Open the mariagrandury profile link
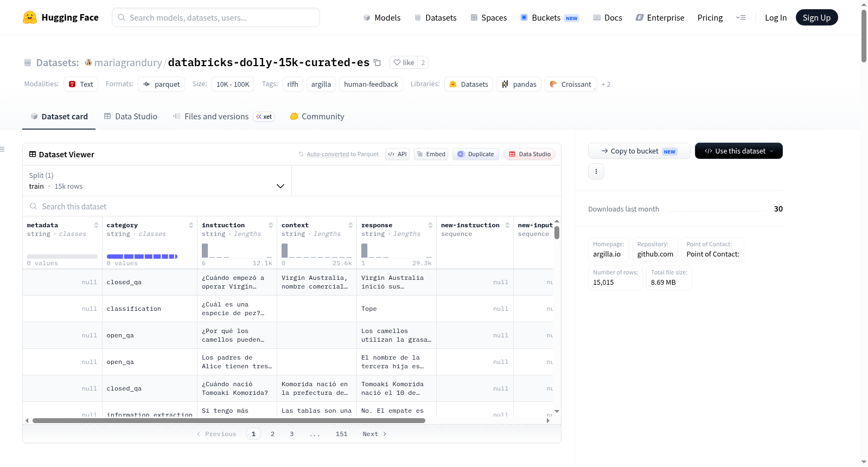This screenshot has width=868, height=467. (128, 62)
